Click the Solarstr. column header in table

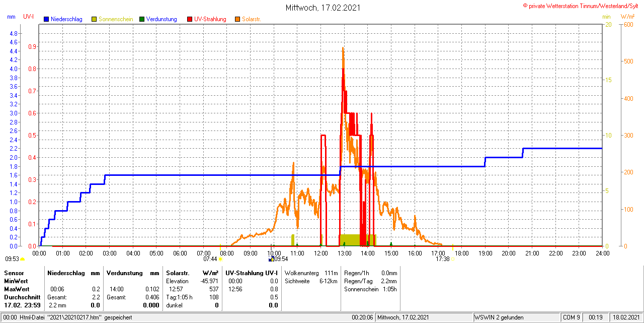178,273
